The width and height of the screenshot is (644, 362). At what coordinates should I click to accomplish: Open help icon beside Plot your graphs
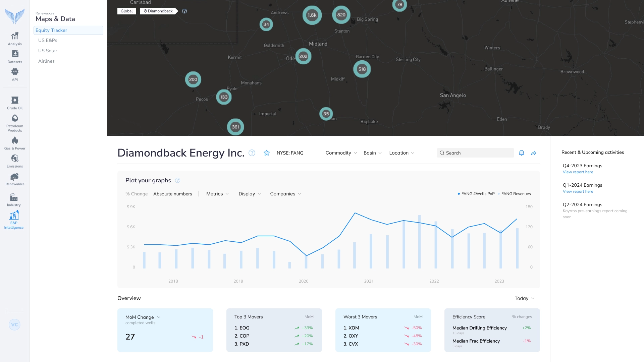[178, 180]
